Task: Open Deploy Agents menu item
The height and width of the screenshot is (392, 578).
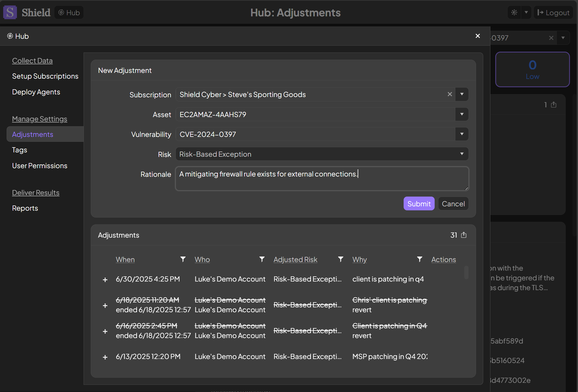Action: tap(36, 92)
